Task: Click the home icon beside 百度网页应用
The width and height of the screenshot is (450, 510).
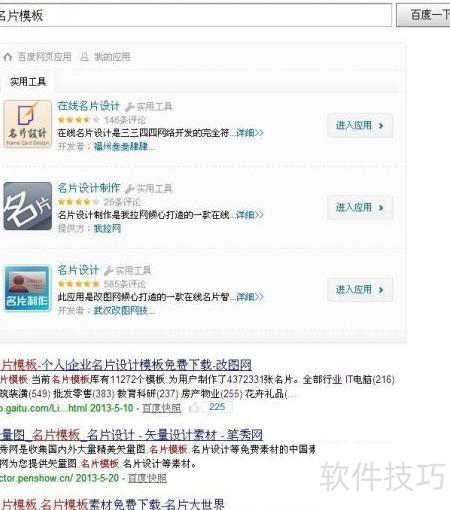Action: tap(8, 57)
